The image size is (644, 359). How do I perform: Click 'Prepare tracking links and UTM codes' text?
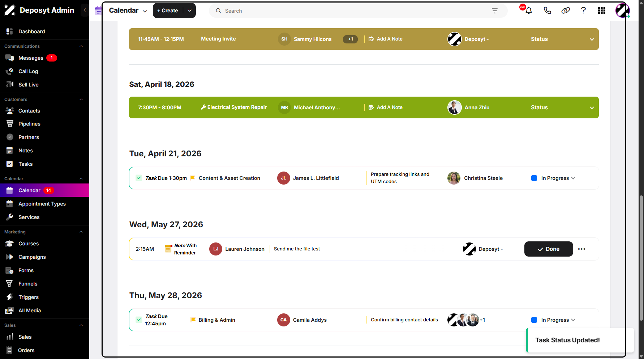pyautogui.click(x=400, y=178)
